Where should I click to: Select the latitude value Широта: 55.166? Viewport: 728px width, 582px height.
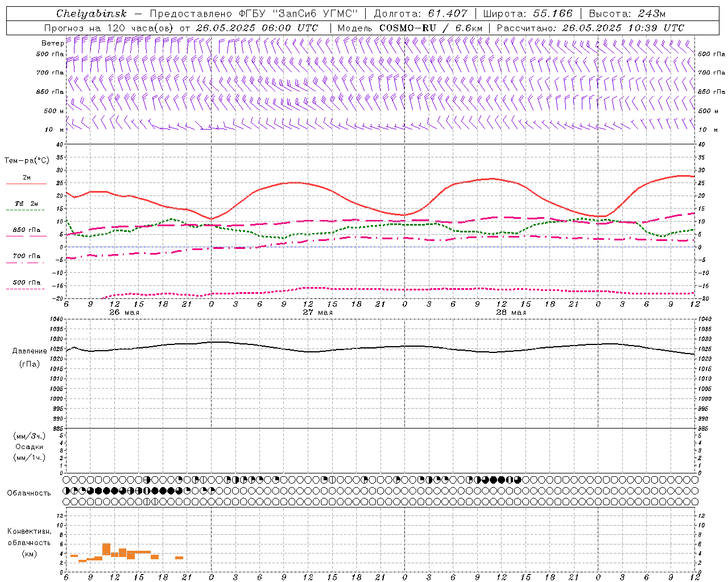[x=527, y=14]
